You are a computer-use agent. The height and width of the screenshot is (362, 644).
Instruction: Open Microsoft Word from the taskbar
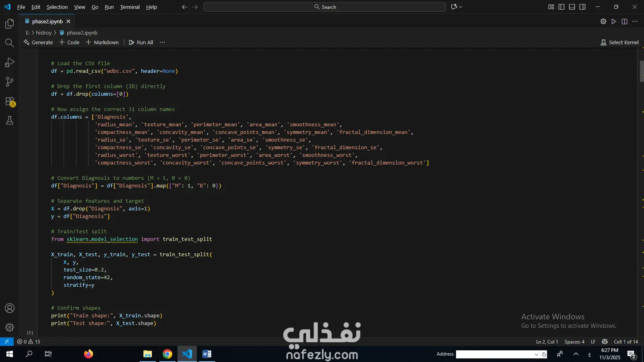pyautogui.click(x=207, y=354)
